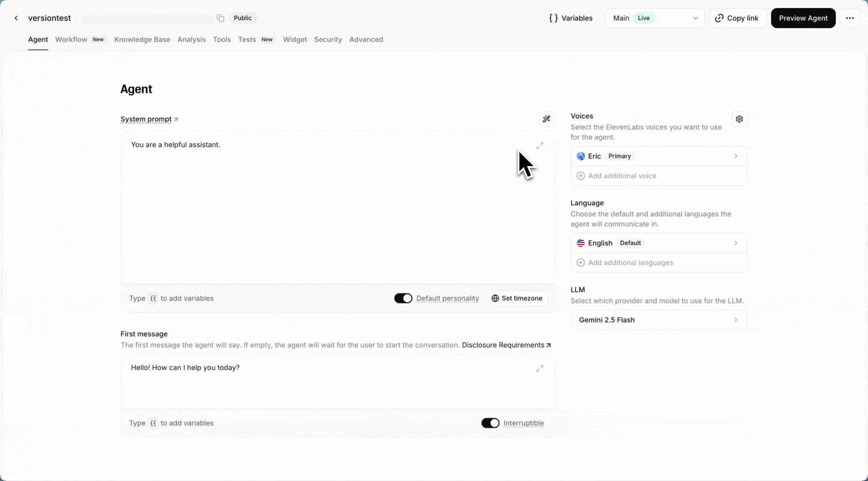The image size is (868, 481).
Task: Open the Main Live version dropdown
Action: point(655,18)
